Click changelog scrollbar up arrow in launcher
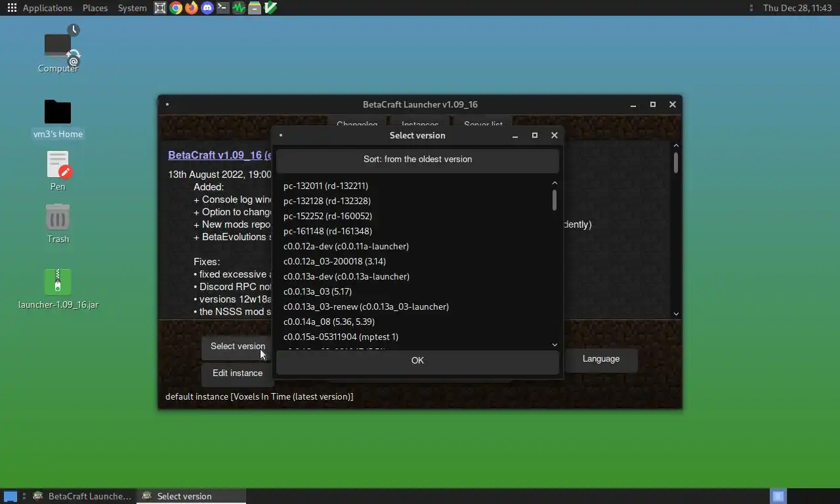Viewport: 840px width, 504px height. [676, 146]
